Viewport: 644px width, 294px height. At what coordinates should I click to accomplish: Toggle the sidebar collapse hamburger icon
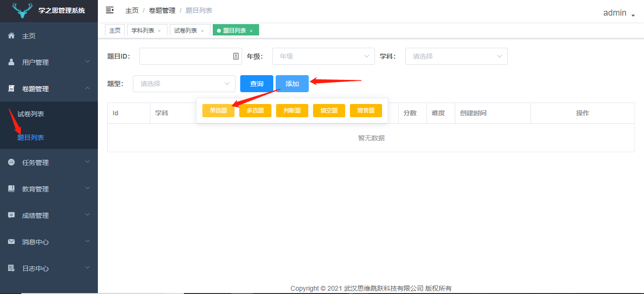pos(110,10)
